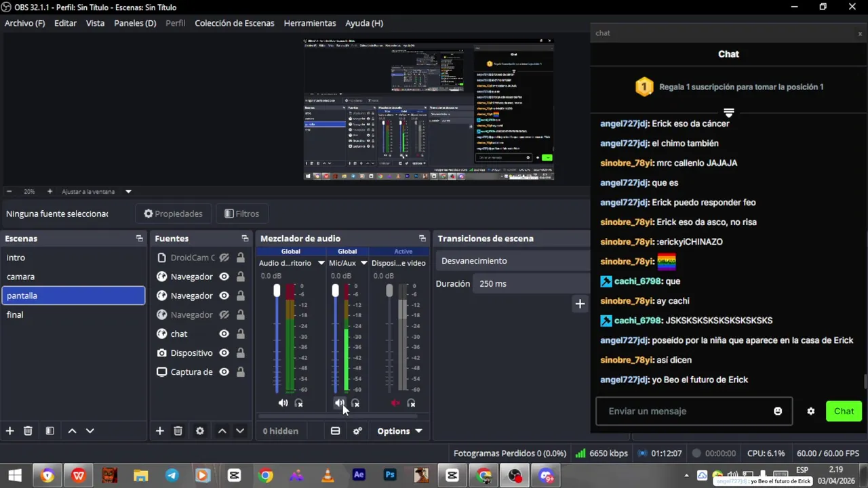The height and width of the screenshot is (488, 868).
Task: Hide the Captura de source
Action: pos(224,371)
